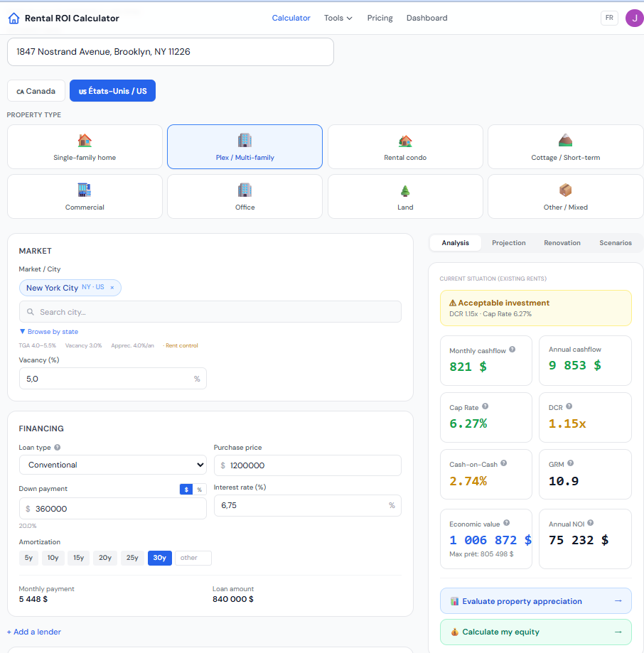
Task: Toggle down payment to percent mode
Action: (x=200, y=490)
